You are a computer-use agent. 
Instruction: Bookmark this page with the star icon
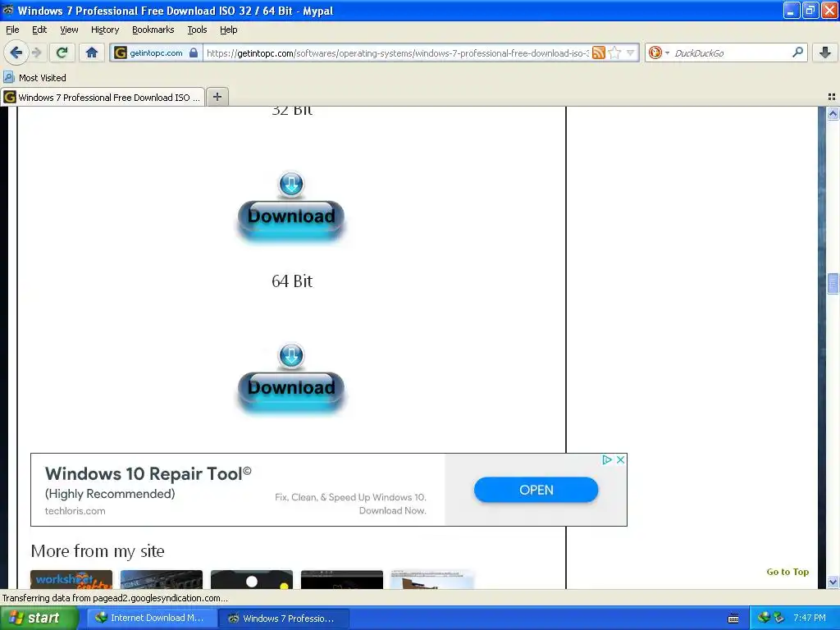[x=615, y=52]
